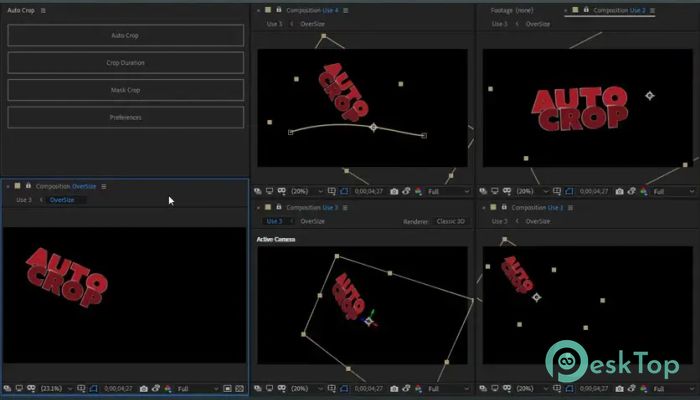This screenshot has height=400, width=700.
Task: Toggle mask and shape path visibility in OverSize viewer
Action: (x=93, y=389)
